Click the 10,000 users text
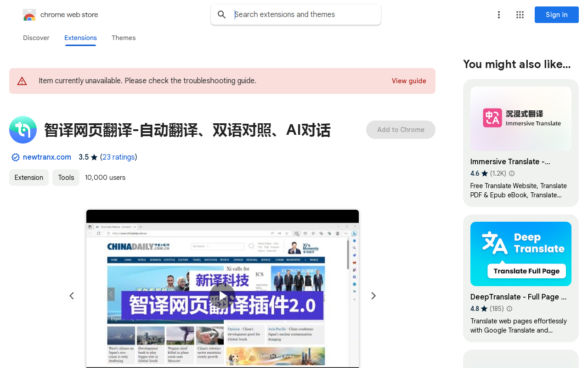 click(105, 178)
